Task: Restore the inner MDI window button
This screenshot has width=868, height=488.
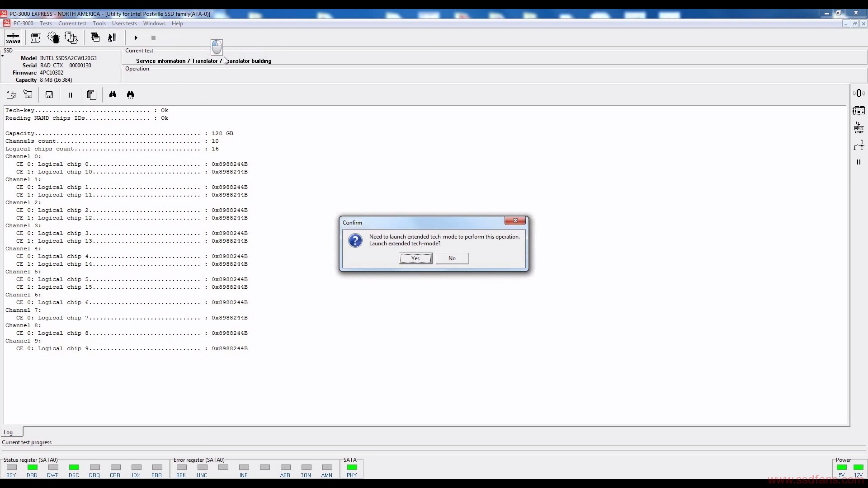Action: pyautogui.click(x=854, y=23)
